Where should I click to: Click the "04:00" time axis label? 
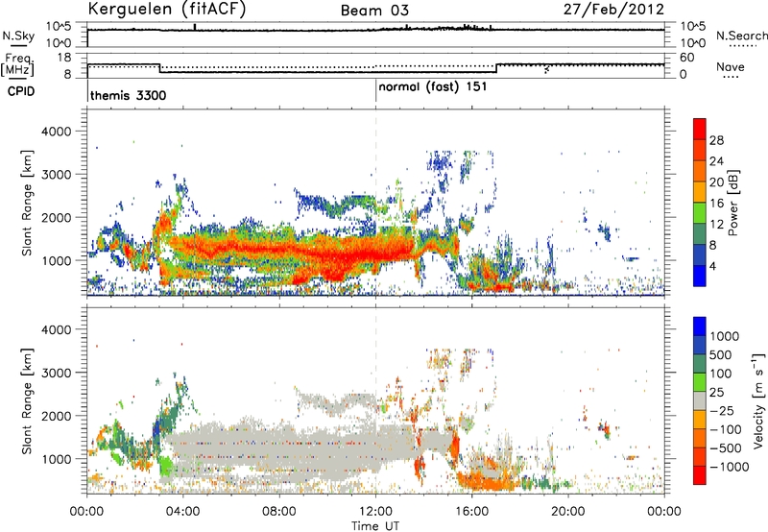pyautogui.click(x=183, y=512)
